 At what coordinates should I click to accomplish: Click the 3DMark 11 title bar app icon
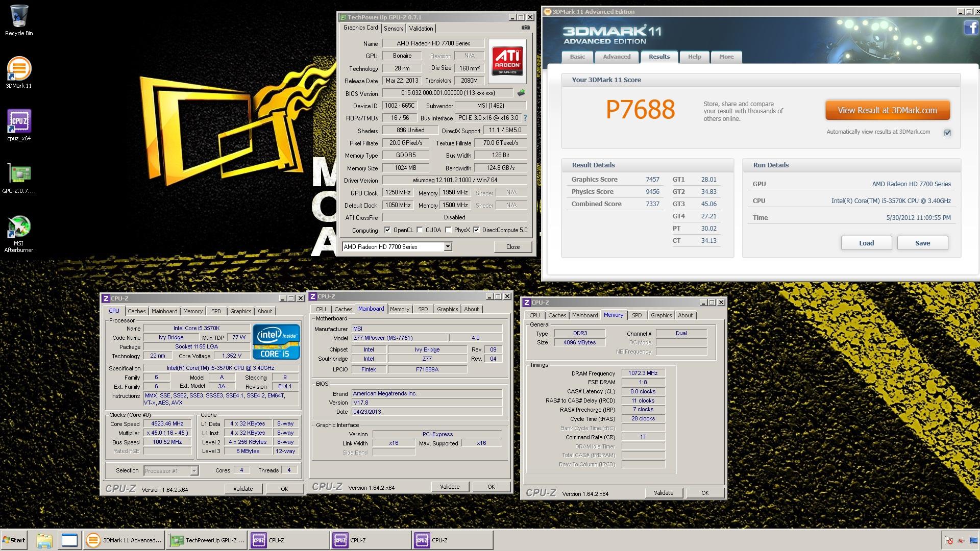[x=548, y=11]
